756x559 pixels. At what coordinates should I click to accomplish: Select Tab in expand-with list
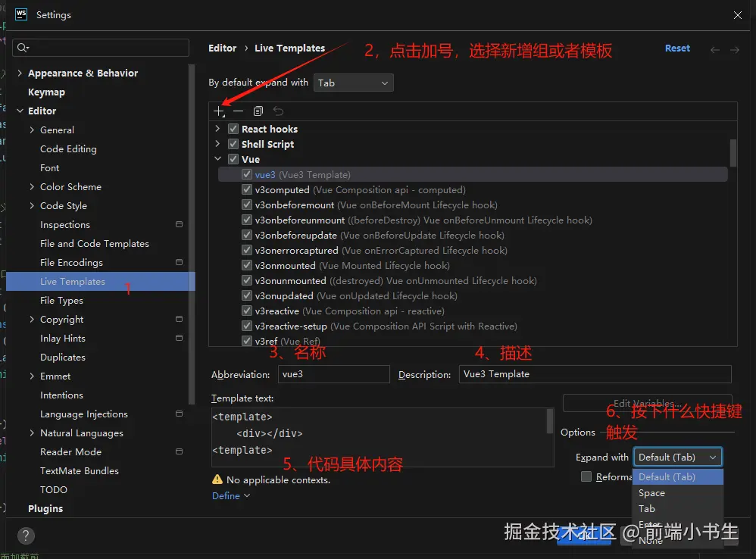[x=678, y=508]
